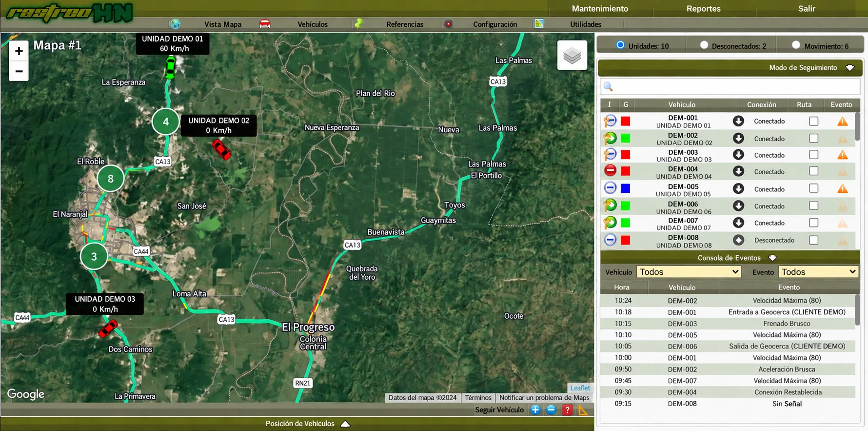Click into the vehicle search field
868x431 pixels.
(730, 87)
